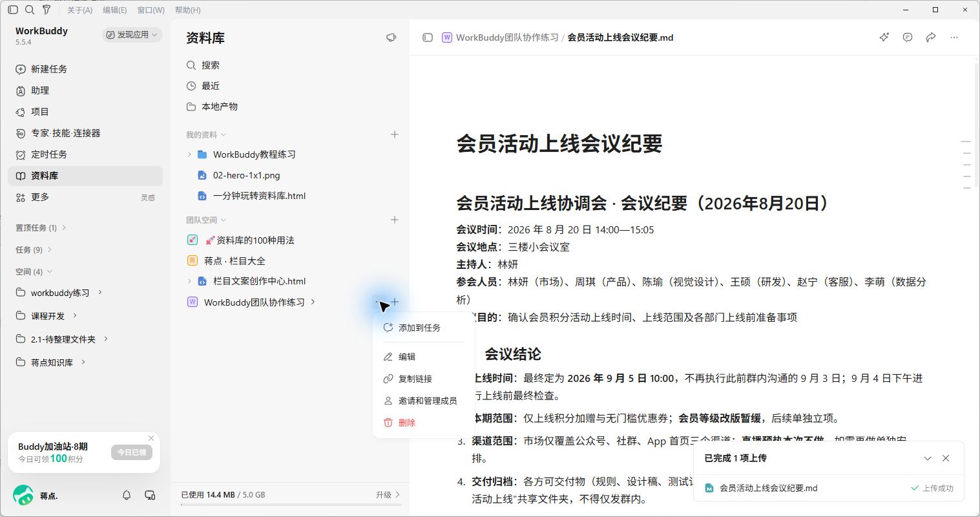
Task: Click the 今日已领 button
Action: tap(132, 452)
